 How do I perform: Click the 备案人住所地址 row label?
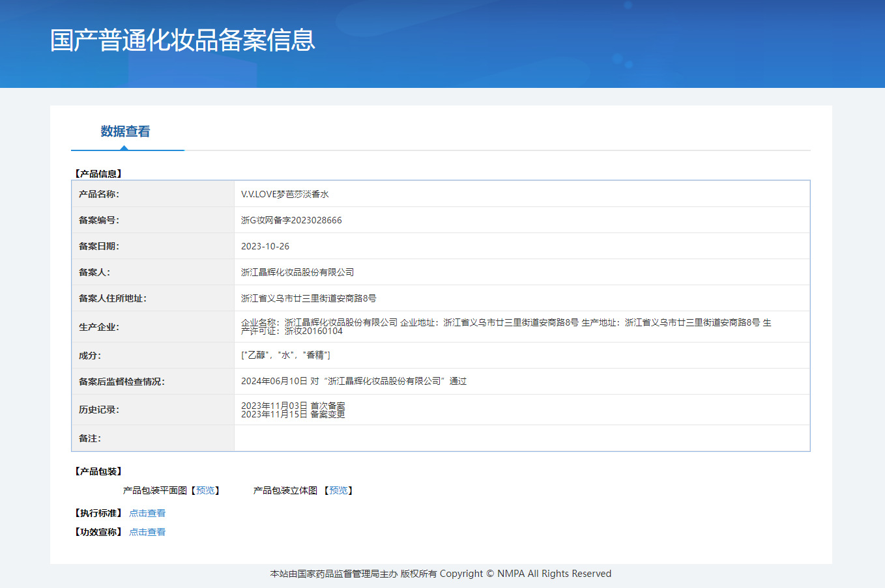coord(113,298)
